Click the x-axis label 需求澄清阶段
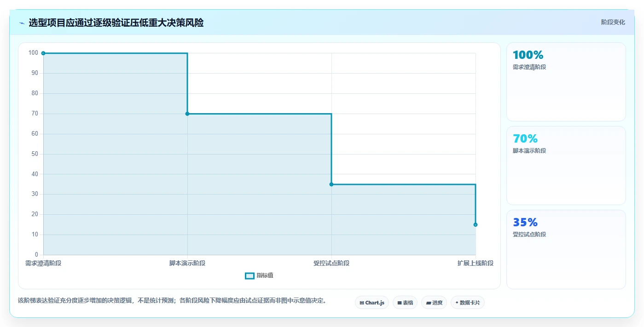Image resolution: width=644 pixels, height=327 pixels. coord(43,263)
